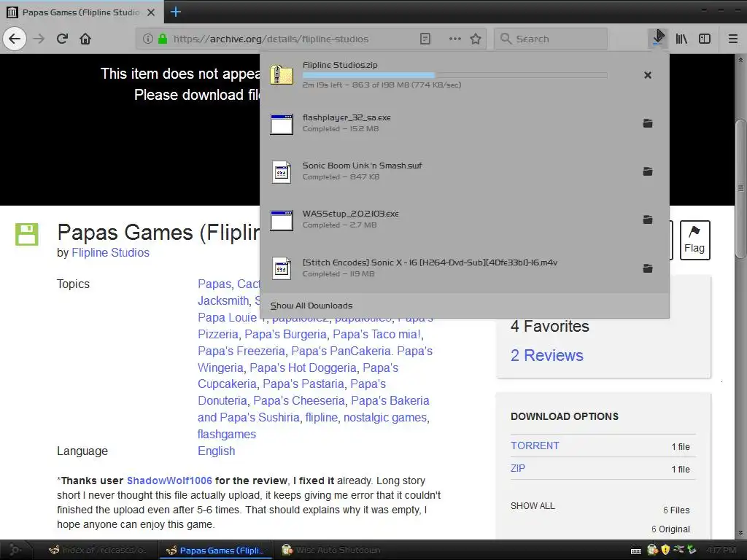The width and height of the screenshot is (747, 560).
Task: Click the Flipline Studios.zip download progress bar
Action: [454, 75]
